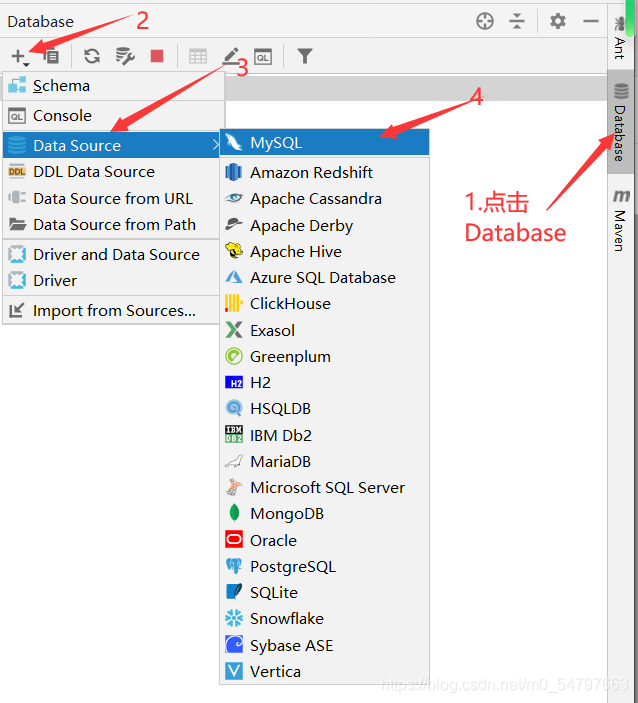
Task: Select Oracle data source
Action: pyautogui.click(x=325, y=540)
